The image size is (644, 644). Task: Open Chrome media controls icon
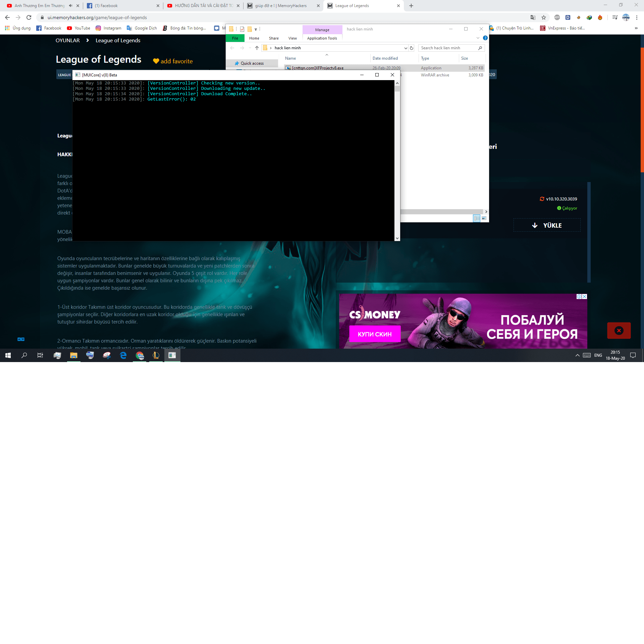(615, 17)
